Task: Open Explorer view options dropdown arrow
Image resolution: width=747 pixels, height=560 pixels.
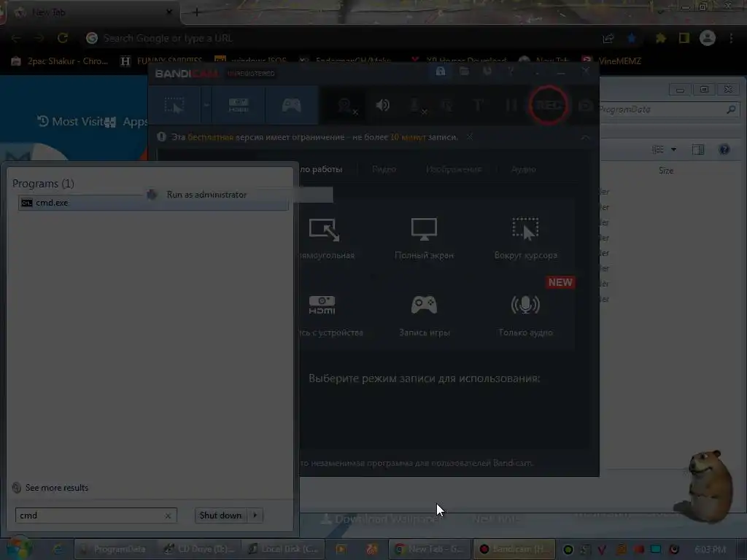Action: pos(673,149)
